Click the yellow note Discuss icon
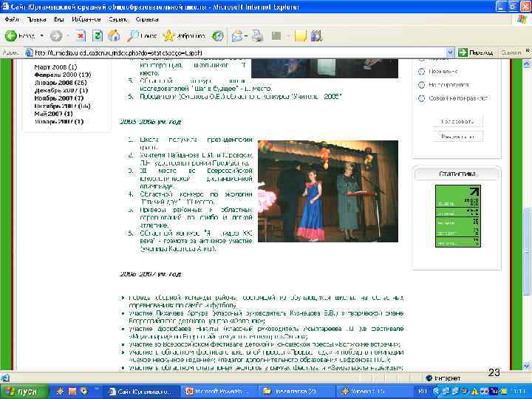Screen dimensions: 532x399 click(x=301, y=35)
